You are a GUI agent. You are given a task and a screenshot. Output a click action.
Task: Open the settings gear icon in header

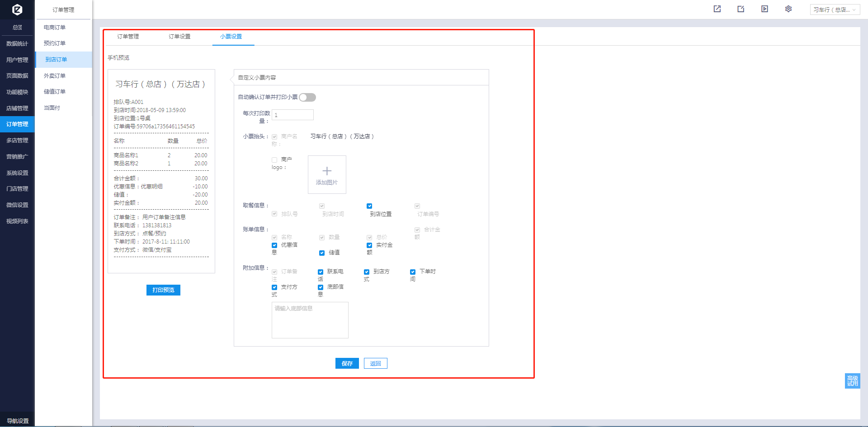coord(788,9)
